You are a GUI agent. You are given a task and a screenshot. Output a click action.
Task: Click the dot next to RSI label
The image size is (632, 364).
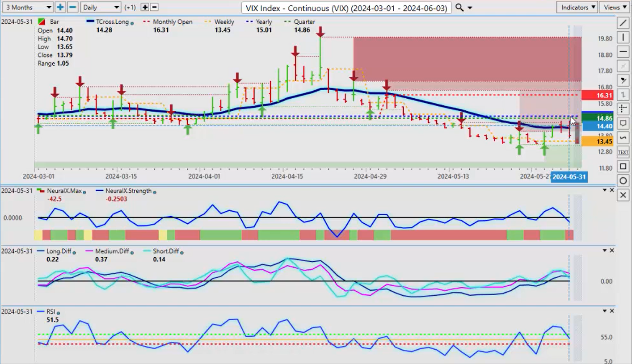[x=59, y=313]
